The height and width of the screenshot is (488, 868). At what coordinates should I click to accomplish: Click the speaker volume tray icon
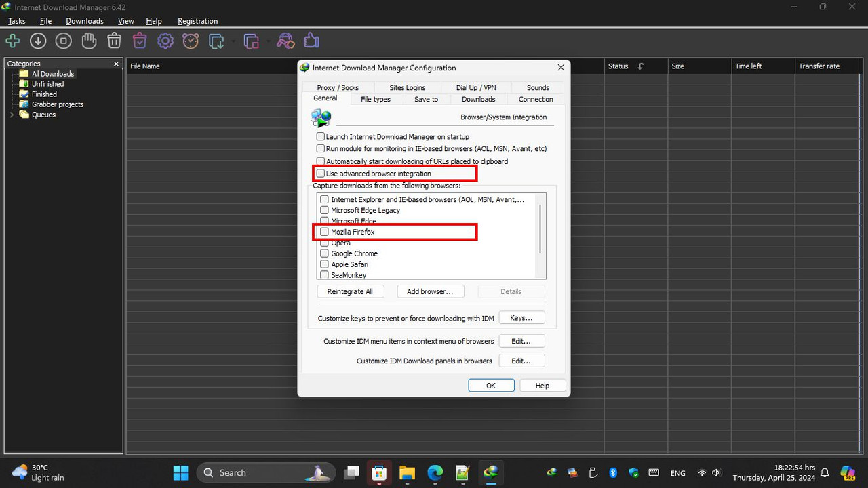pos(717,472)
